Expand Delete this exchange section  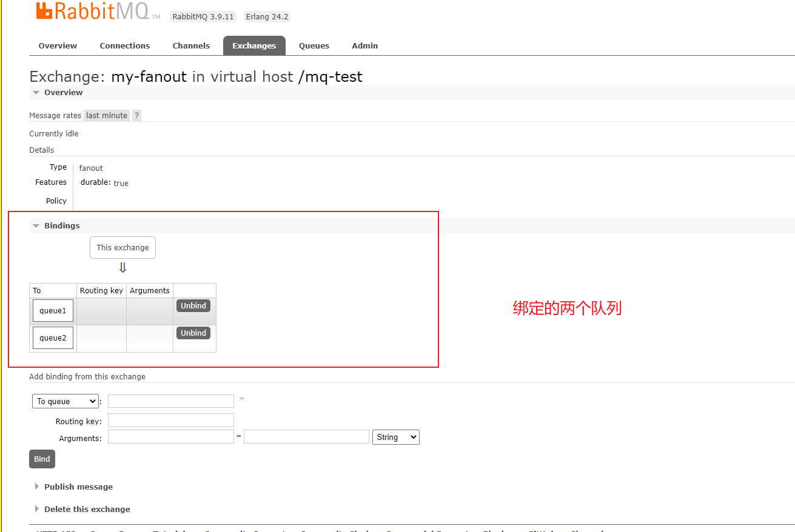tap(87, 510)
